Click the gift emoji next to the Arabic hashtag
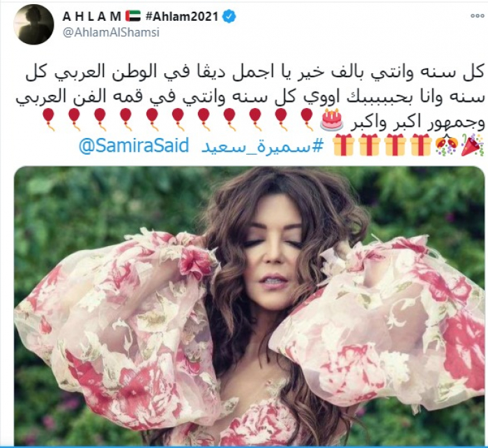 [x=344, y=145]
